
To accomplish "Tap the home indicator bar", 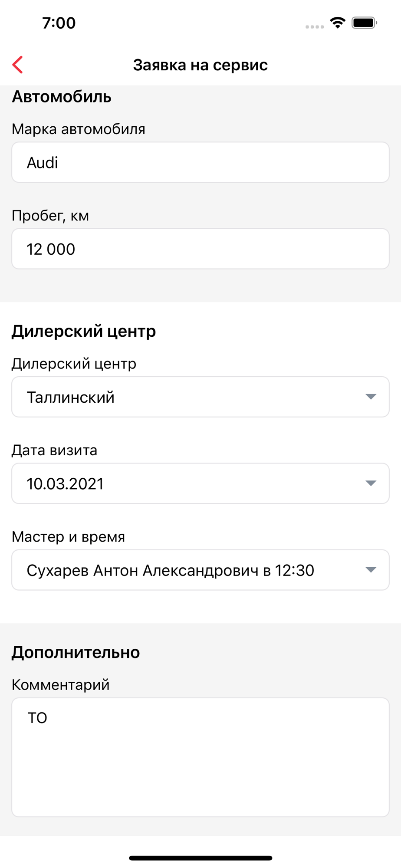I will click(200, 858).
